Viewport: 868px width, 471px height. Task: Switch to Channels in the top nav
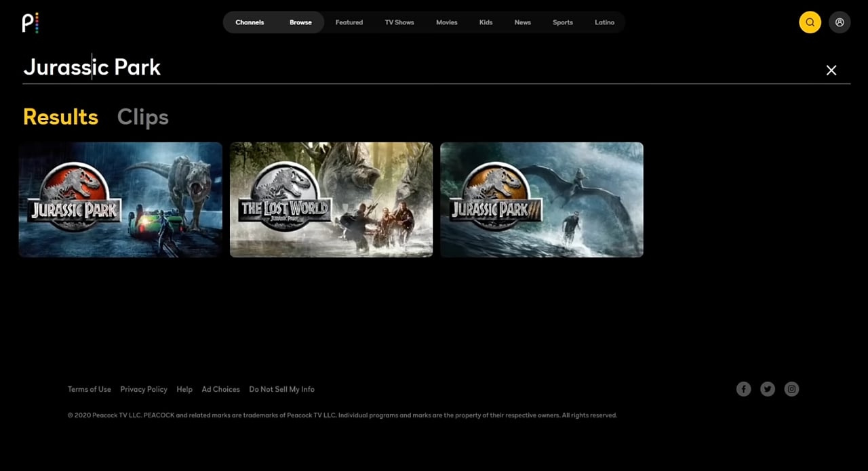250,22
